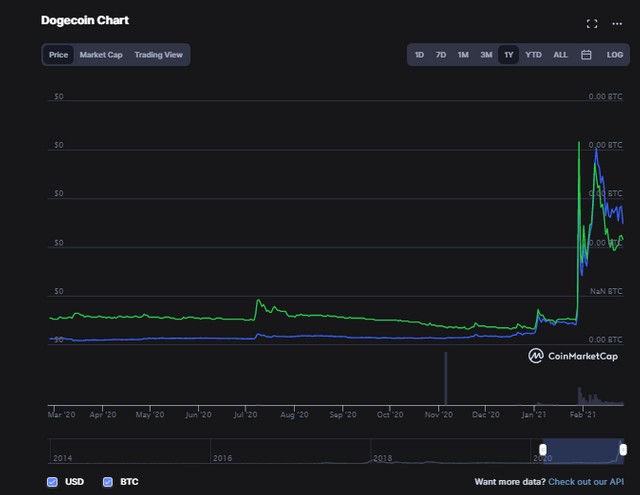Click the Dec '20 axis label
Image resolution: width=640 pixels, height=495 pixels.
click(486, 415)
